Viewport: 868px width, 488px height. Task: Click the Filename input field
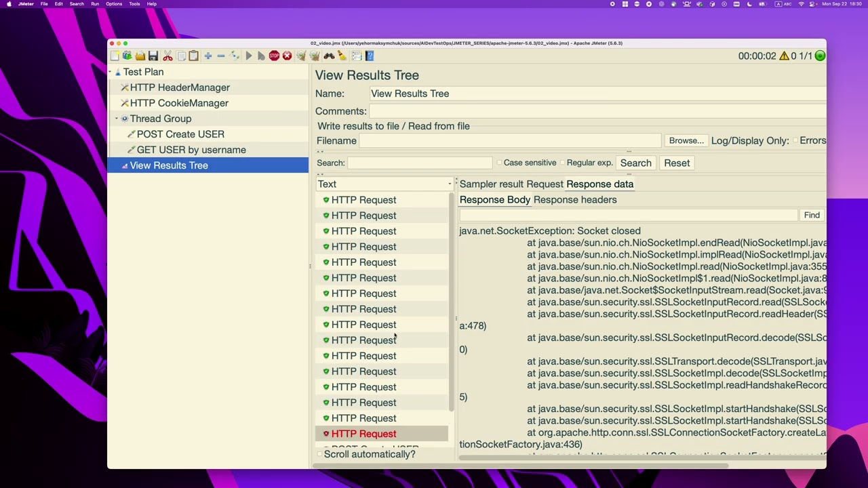click(x=509, y=141)
